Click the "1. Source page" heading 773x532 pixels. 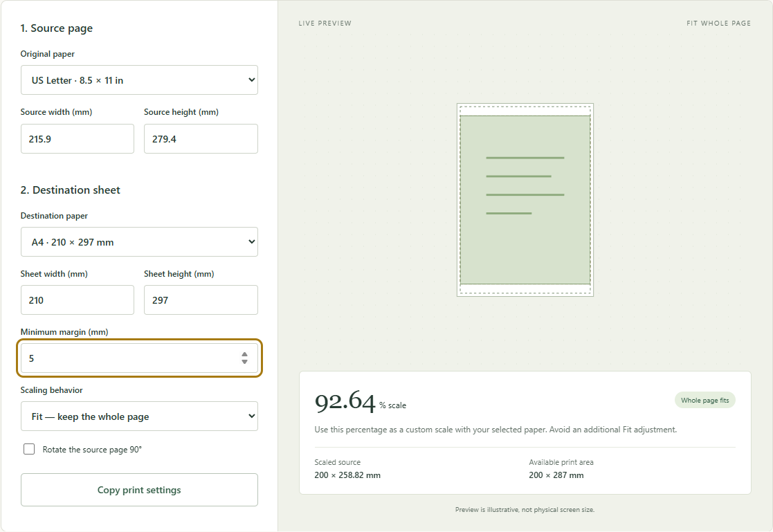click(57, 28)
